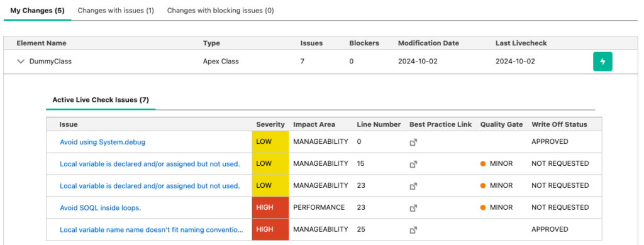The width and height of the screenshot is (644, 245).
Task: Open best practice link for System.debug issue
Action: click(x=413, y=142)
